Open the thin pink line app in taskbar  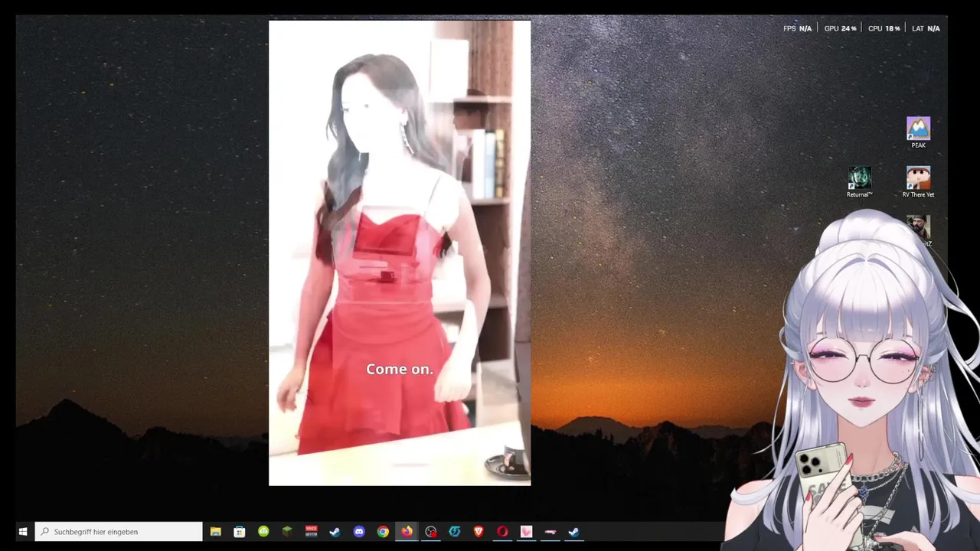pos(550,531)
